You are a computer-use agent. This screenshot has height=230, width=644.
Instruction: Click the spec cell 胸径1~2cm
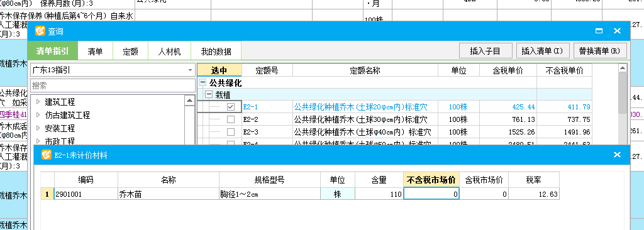pos(269,194)
